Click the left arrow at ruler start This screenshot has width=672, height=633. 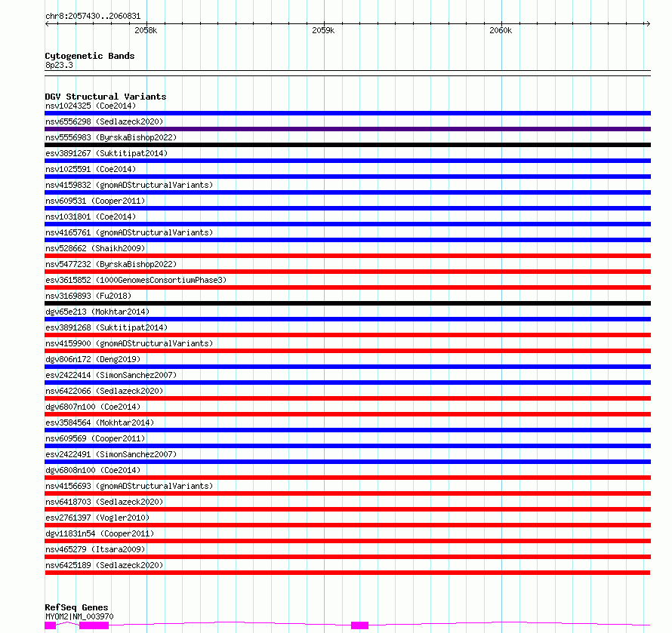(x=48, y=23)
